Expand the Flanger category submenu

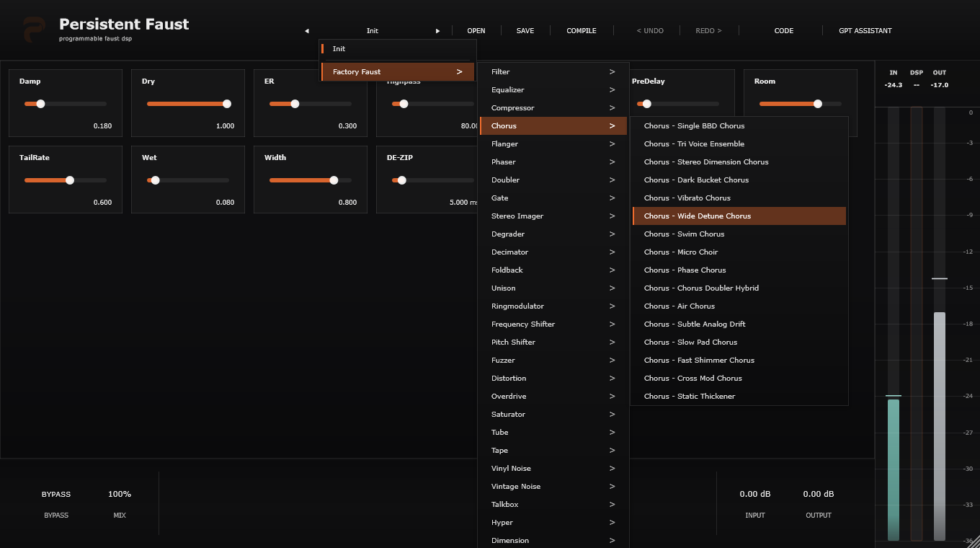(553, 144)
